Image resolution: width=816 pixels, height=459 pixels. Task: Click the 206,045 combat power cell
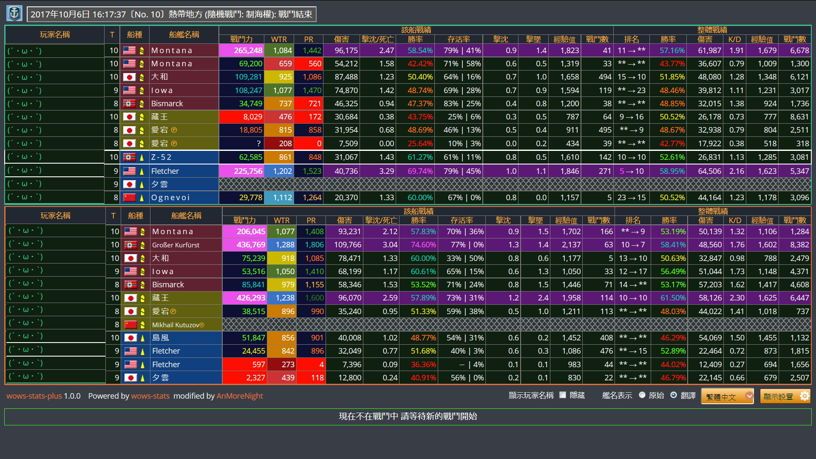click(x=245, y=232)
